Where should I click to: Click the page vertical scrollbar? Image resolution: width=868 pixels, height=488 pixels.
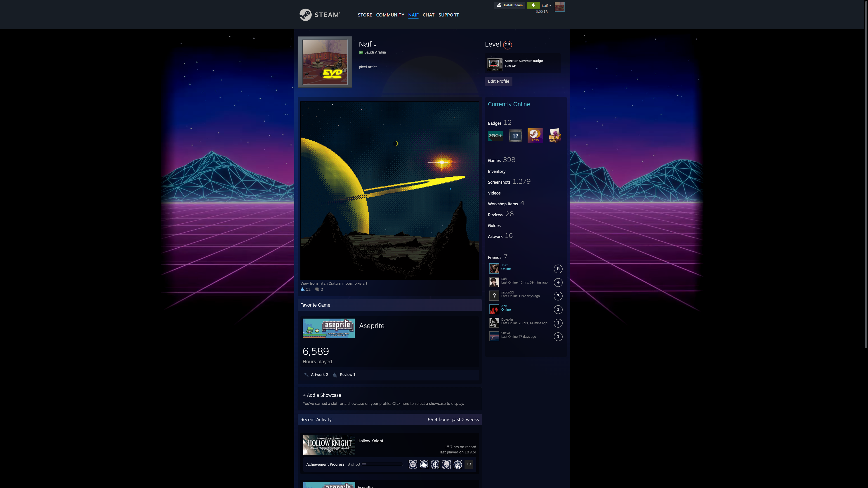coord(866,175)
